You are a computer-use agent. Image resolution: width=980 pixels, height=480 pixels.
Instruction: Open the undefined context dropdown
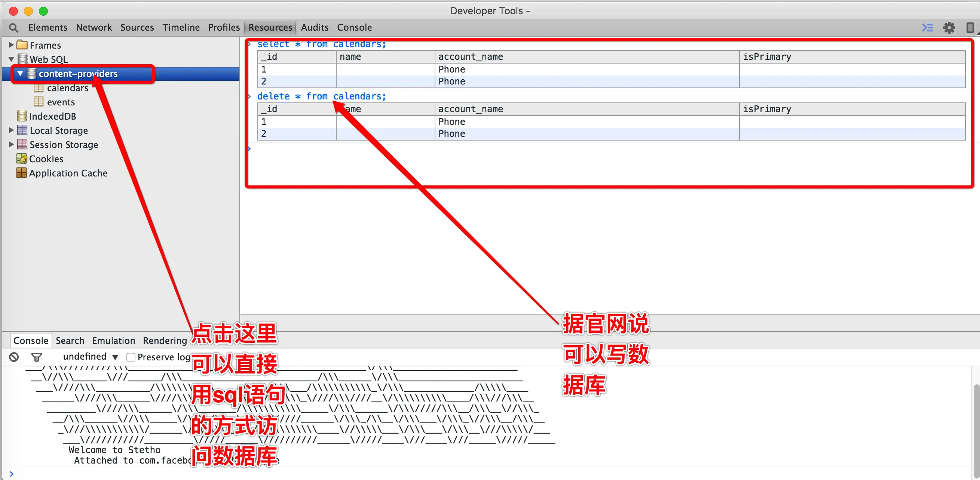91,357
